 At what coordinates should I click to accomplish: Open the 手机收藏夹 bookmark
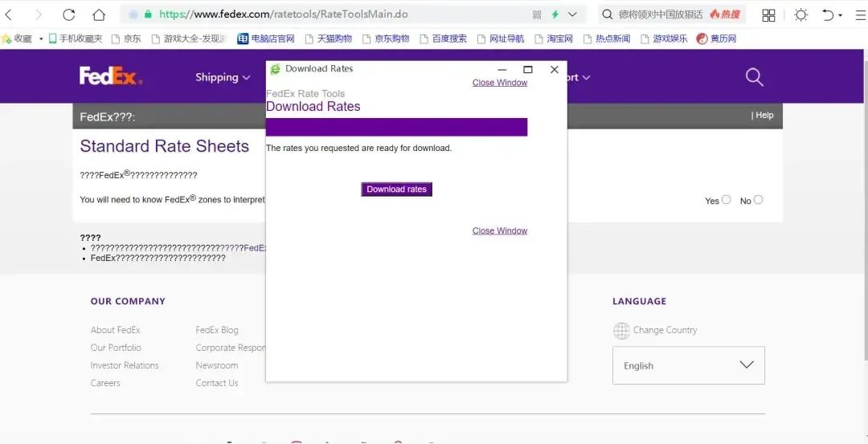76,39
